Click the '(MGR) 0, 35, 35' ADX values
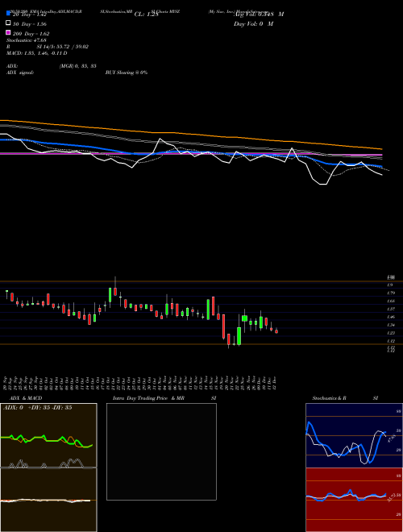This screenshot has width=403, height=532. (77, 66)
